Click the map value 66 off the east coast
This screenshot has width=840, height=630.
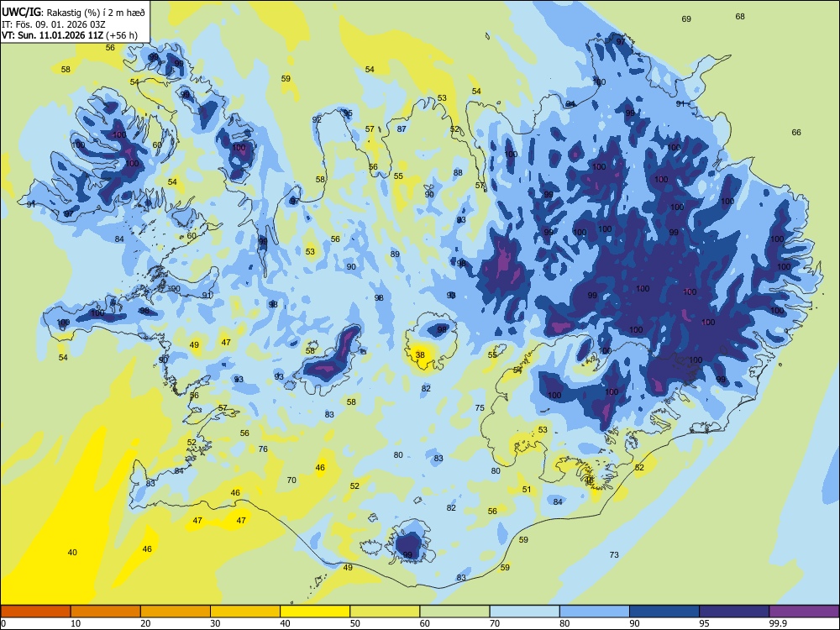tap(796, 133)
